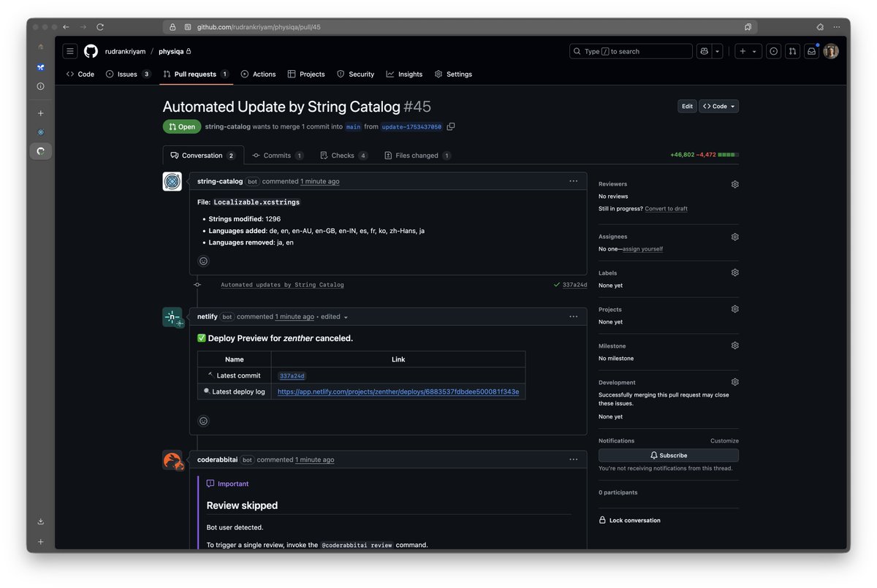Open new tab plus in browser sidebar
The width and height of the screenshot is (877, 588).
point(41,113)
